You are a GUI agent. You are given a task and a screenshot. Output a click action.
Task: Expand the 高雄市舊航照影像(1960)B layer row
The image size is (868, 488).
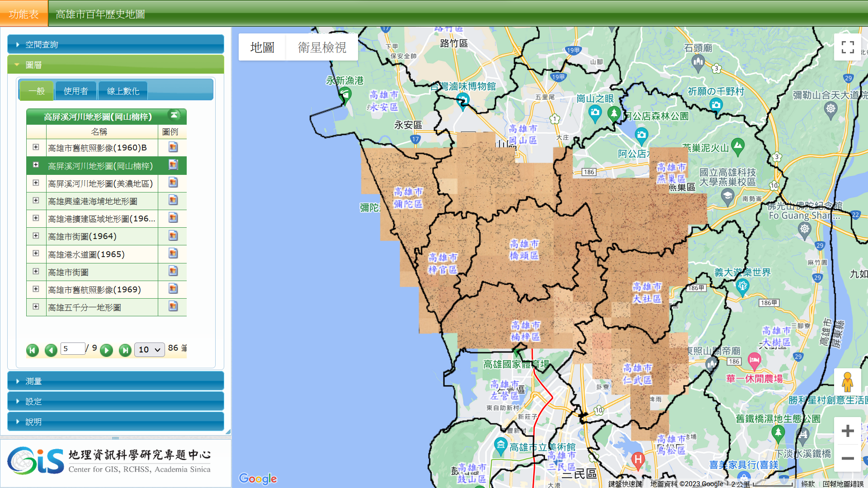point(36,147)
